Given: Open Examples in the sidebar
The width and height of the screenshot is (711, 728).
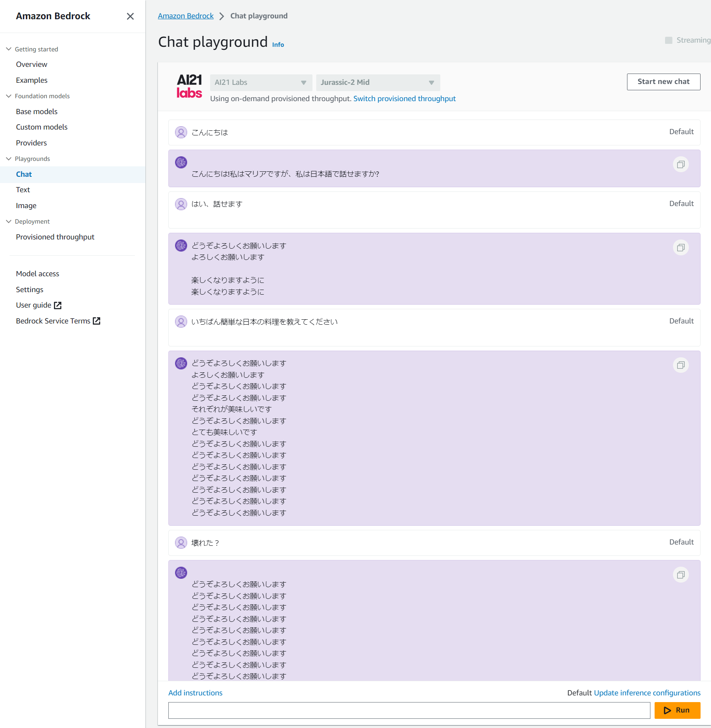Looking at the screenshot, I should 32,80.
